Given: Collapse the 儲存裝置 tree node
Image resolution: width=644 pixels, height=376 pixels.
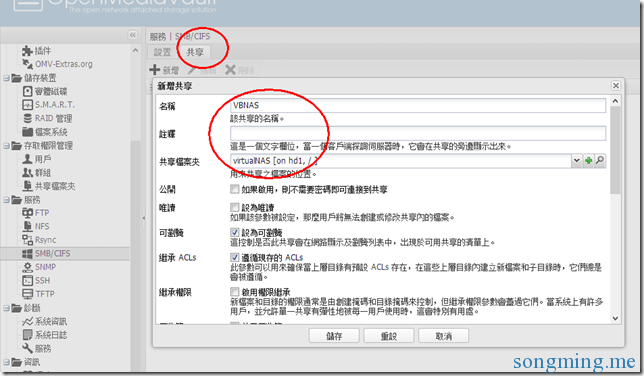Looking at the screenshot, I should (6, 78).
